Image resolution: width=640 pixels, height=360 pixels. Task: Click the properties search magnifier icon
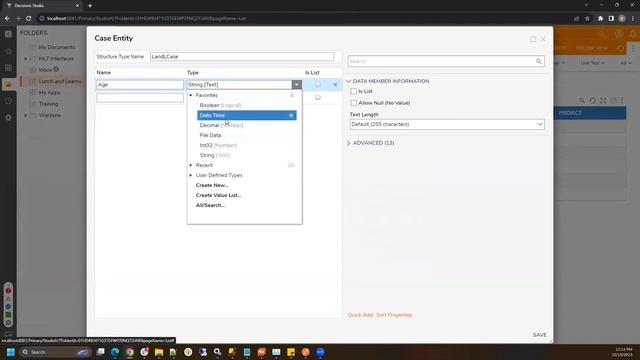pyautogui.click(x=539, y=61)
